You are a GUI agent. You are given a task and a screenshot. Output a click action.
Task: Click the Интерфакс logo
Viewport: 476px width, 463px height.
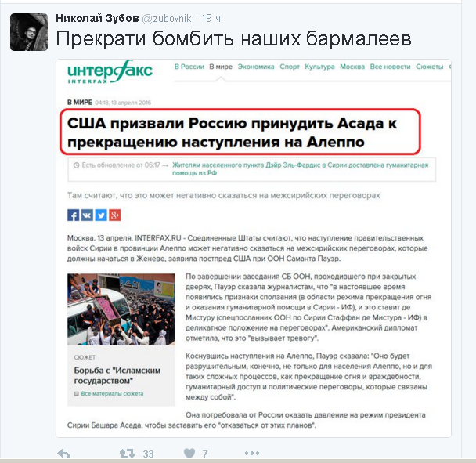point(110,72)
